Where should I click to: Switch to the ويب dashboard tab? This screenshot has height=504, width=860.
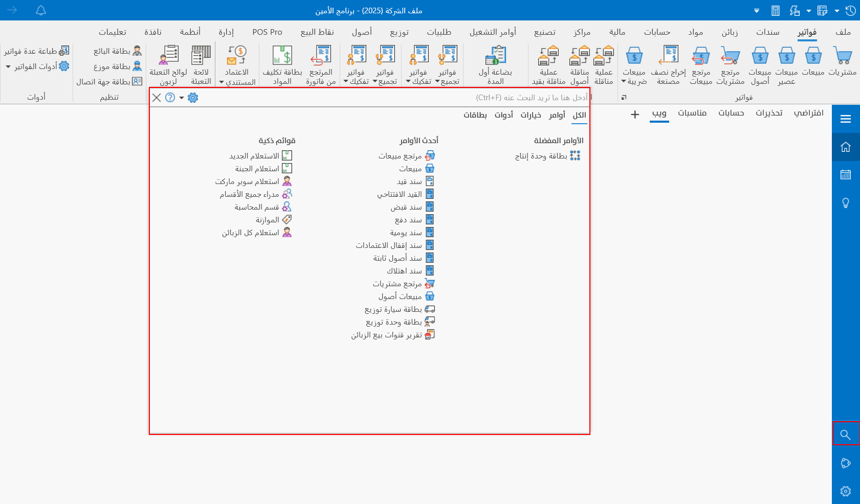(659, 113)
